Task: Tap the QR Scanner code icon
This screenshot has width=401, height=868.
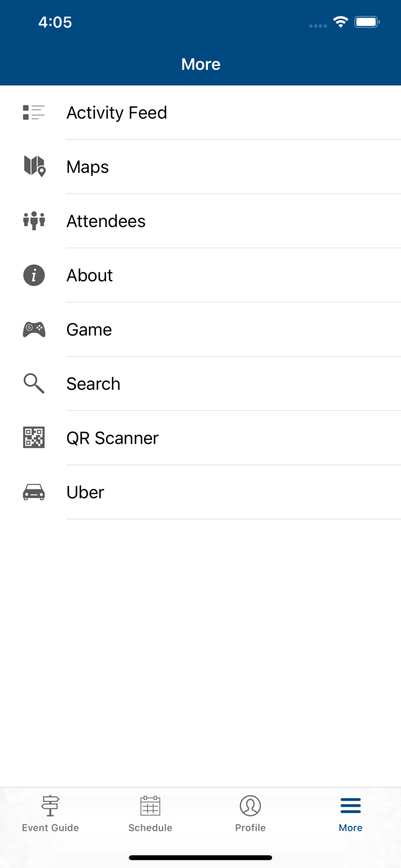Action: [x=34, y=438]
